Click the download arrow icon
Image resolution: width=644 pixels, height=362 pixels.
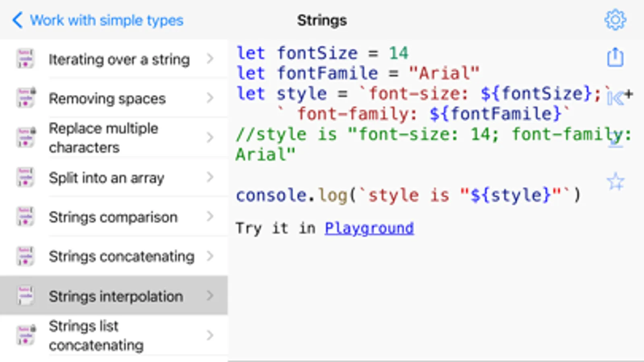tap(615, 140)
